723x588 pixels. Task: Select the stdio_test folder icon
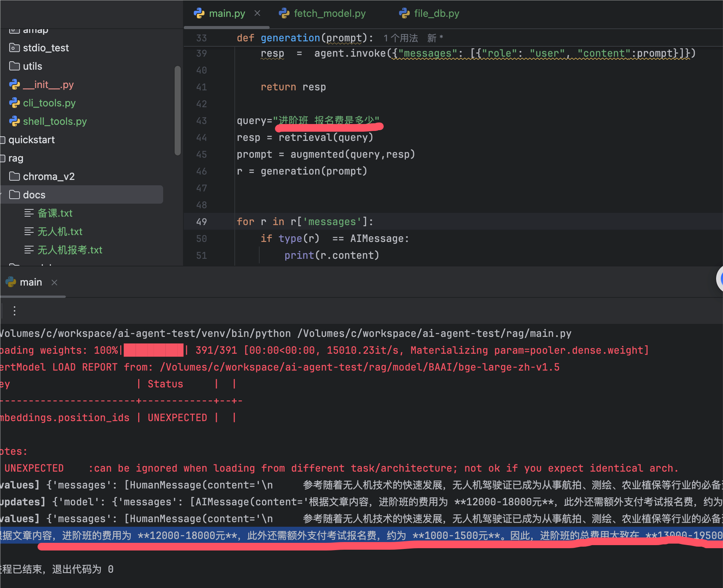click(15, 48)
